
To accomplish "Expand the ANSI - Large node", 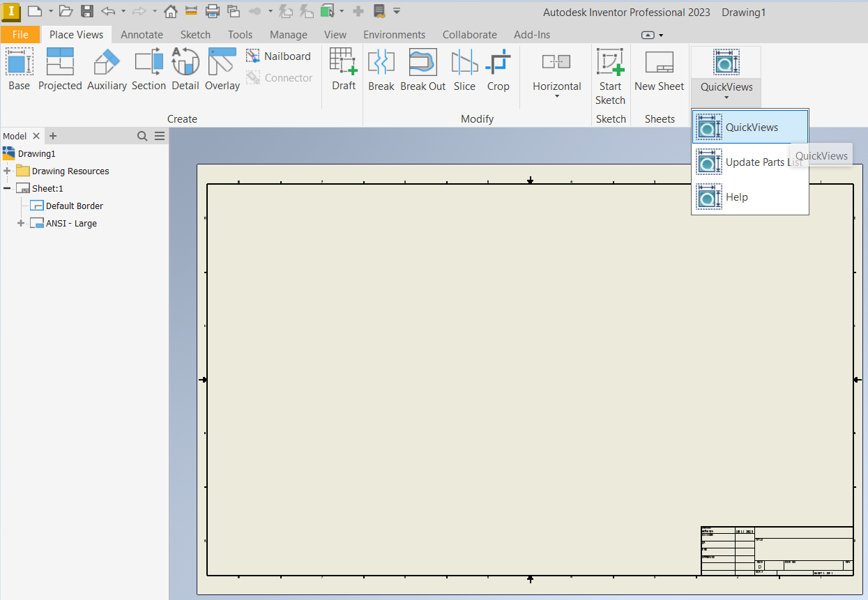I will point(21,224).
